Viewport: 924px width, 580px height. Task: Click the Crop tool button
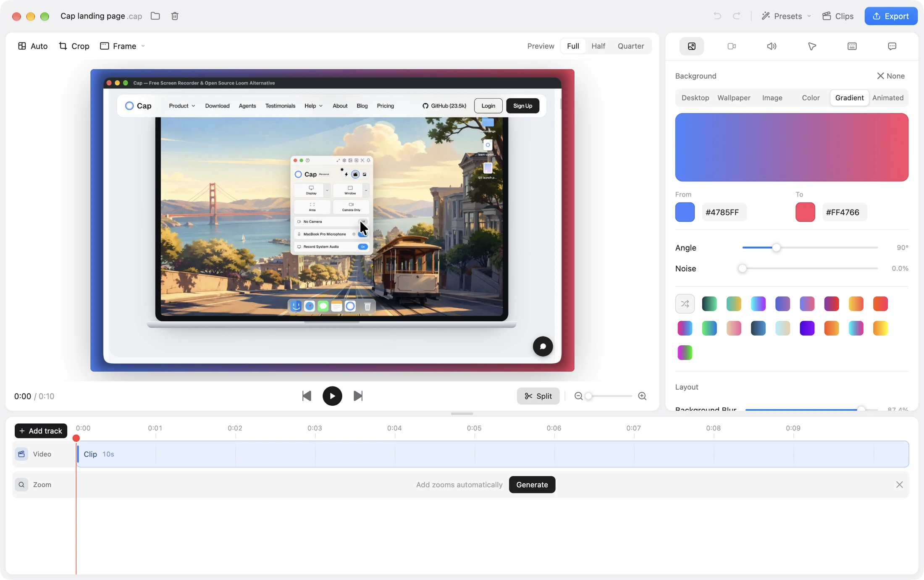pos(74,46)
